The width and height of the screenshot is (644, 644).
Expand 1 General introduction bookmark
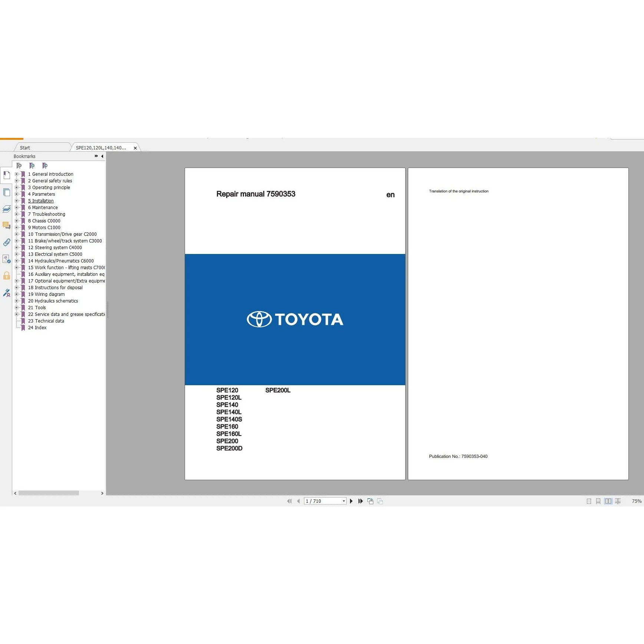pos(16,174)
